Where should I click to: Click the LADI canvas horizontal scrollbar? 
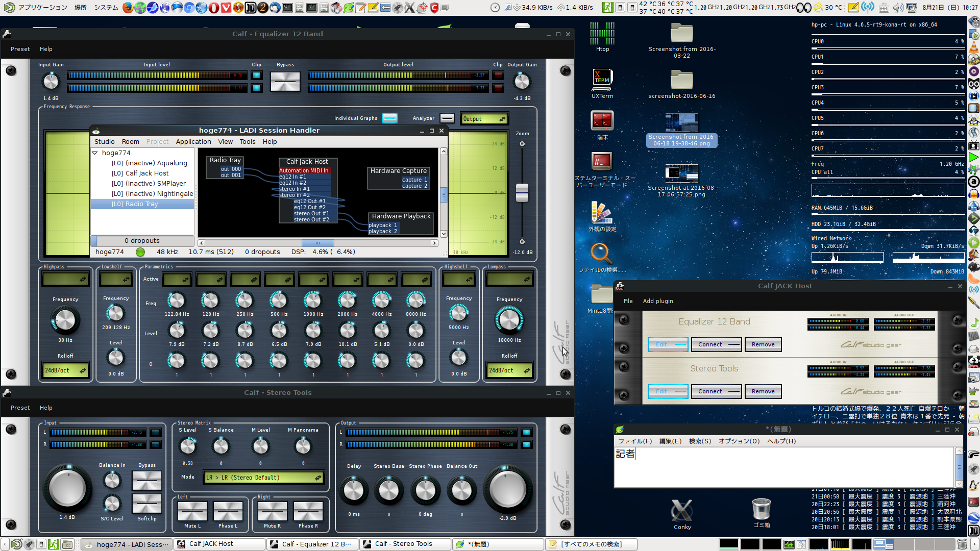pos(317,243)
